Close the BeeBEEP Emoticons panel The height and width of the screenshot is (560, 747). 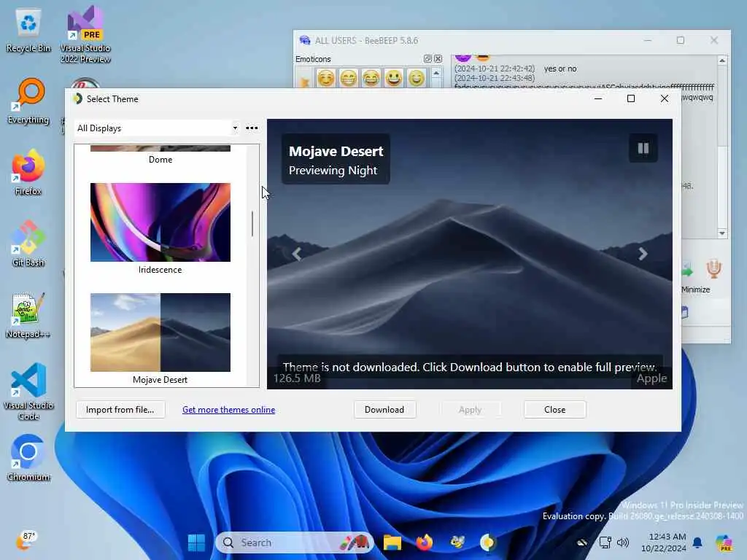tap(438, 59)
